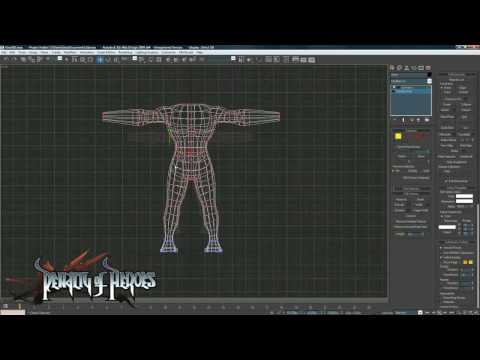
Task: Toggle Show End Result under modifier stack
Action: (x=403, y=120)
